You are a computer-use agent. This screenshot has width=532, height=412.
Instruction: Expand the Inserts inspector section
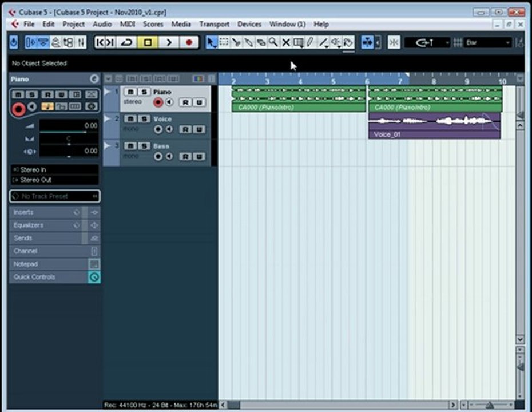pyautogui.click(x=54, y=212)
